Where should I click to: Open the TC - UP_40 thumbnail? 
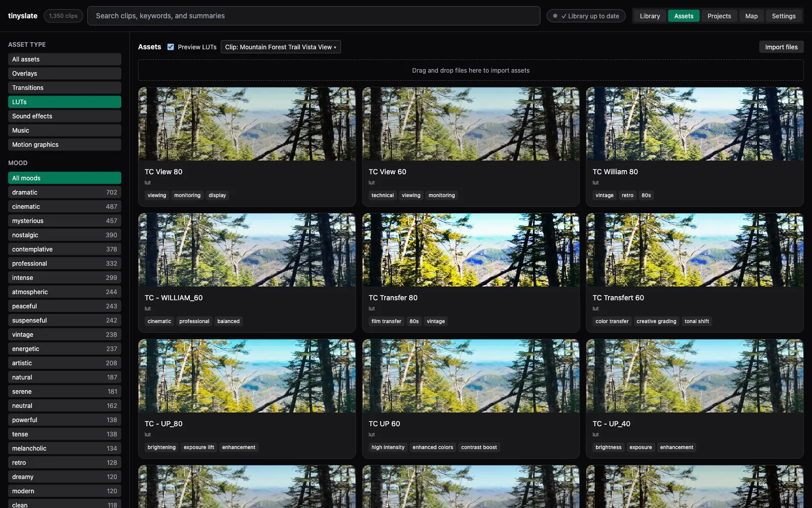click(x=695, y=376)
